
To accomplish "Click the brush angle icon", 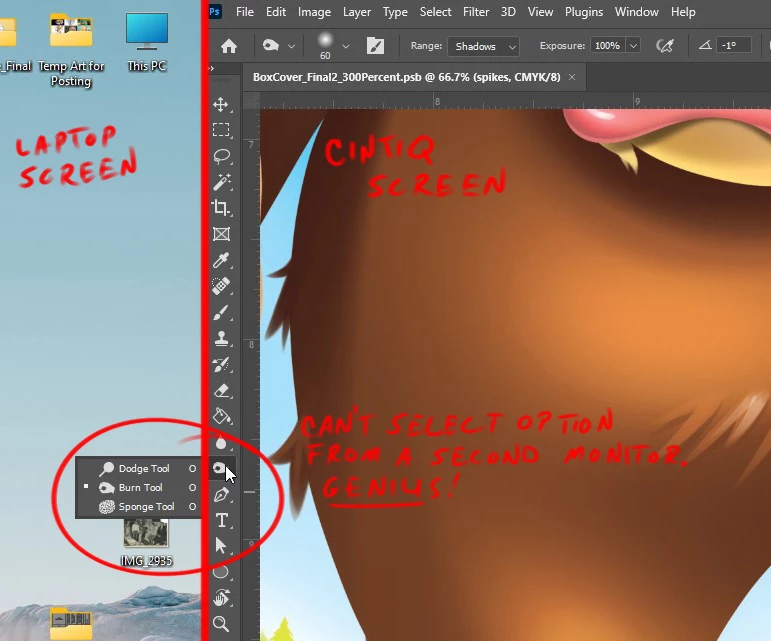I will [x=705, y=45].
